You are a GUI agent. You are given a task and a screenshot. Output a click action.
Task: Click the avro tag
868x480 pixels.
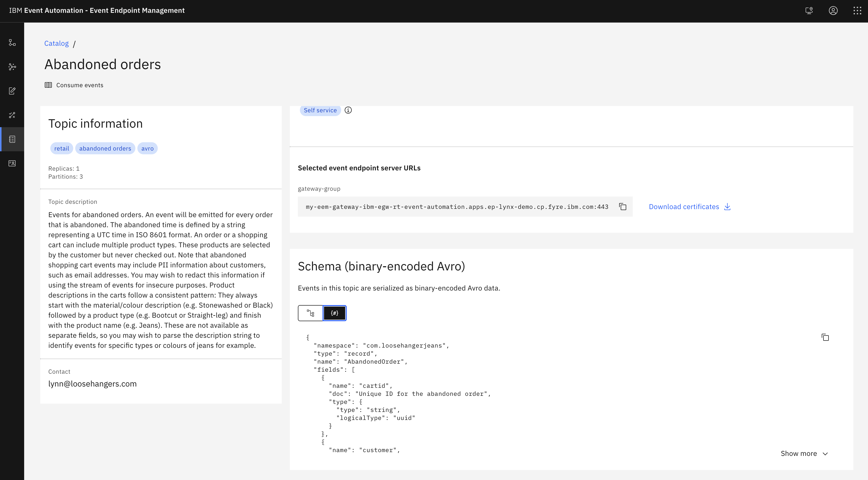pyautogui.click(x=147, y=149)
